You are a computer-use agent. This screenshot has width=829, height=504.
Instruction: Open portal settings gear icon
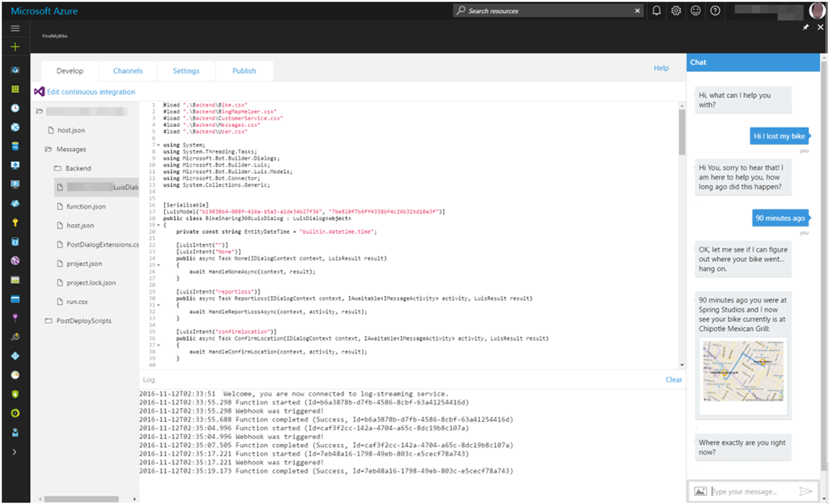coord(676,11)
